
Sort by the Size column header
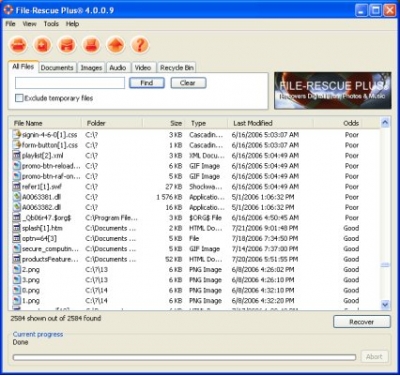[164, 123]
